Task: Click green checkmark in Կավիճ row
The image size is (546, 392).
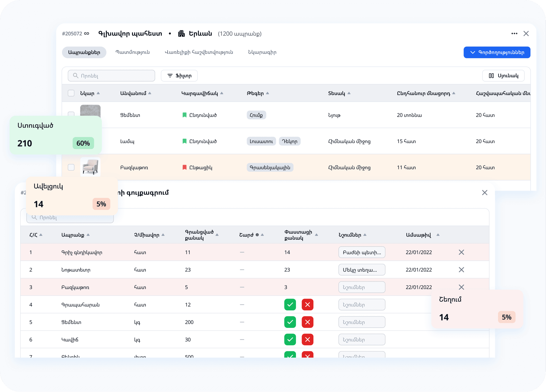Action: click(290, 340)
